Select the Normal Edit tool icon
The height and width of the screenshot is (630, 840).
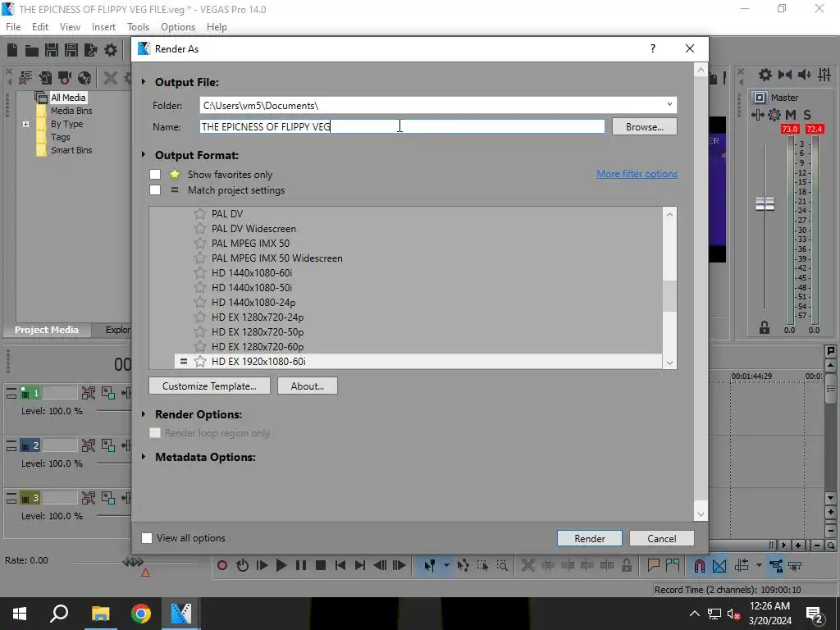pyautogui.click(x=430, y=565)
